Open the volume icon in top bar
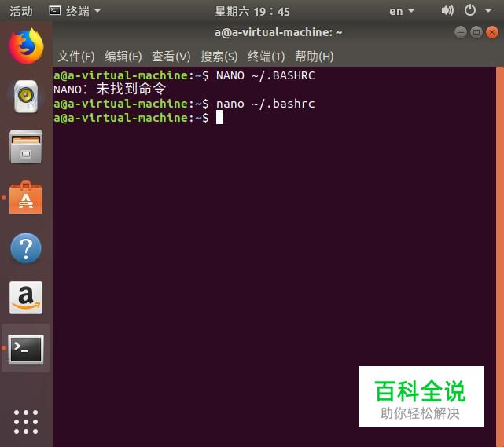The height and width of the screenshot is (447, 504). [447, 10]
